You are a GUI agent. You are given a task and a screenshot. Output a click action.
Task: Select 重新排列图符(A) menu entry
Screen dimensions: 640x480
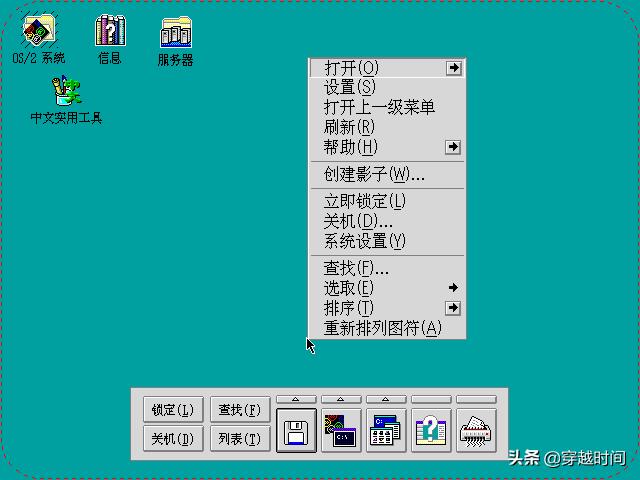tap(382, 328)
